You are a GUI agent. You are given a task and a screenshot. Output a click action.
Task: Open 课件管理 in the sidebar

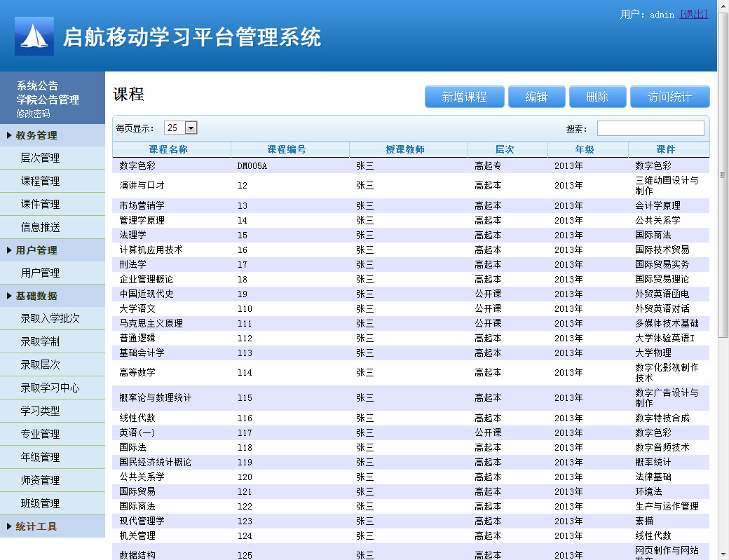(x=40, y=204)
